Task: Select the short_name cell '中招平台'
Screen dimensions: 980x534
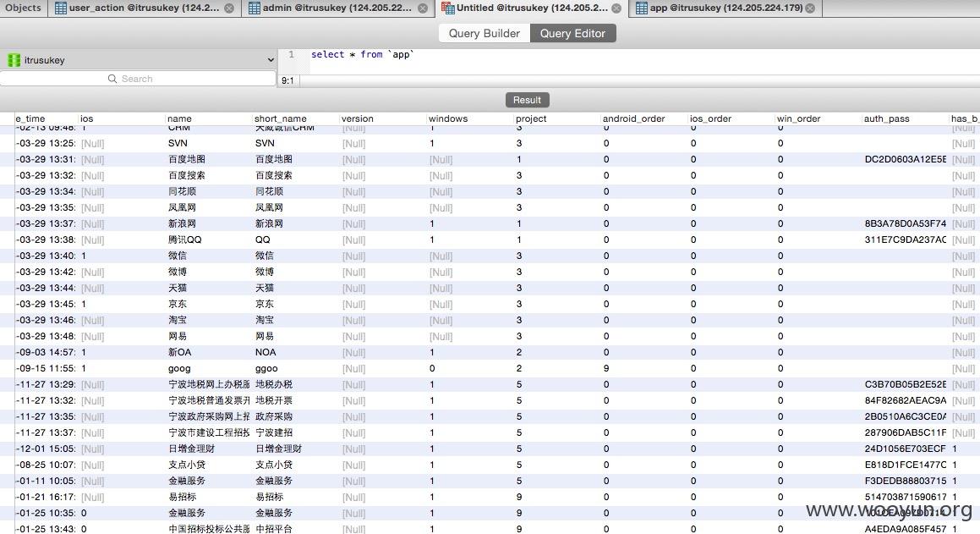Action: (274, 529)
